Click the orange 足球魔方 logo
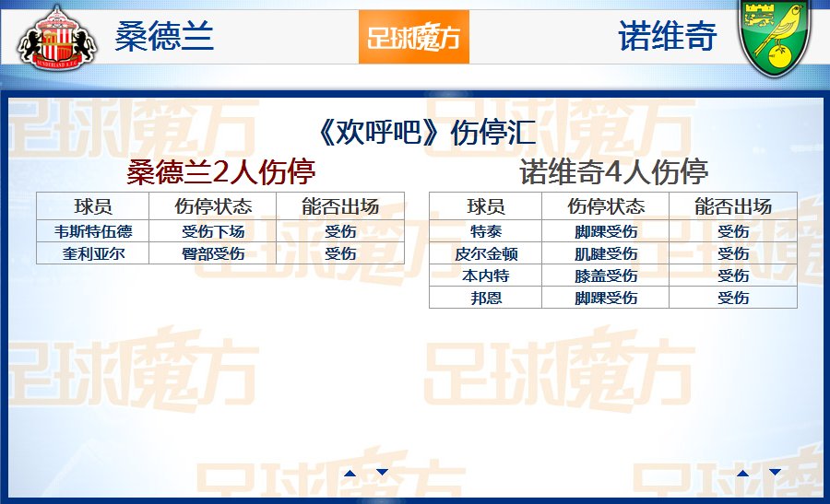Screen dimensions: 830x504 [x=413, y=38]
